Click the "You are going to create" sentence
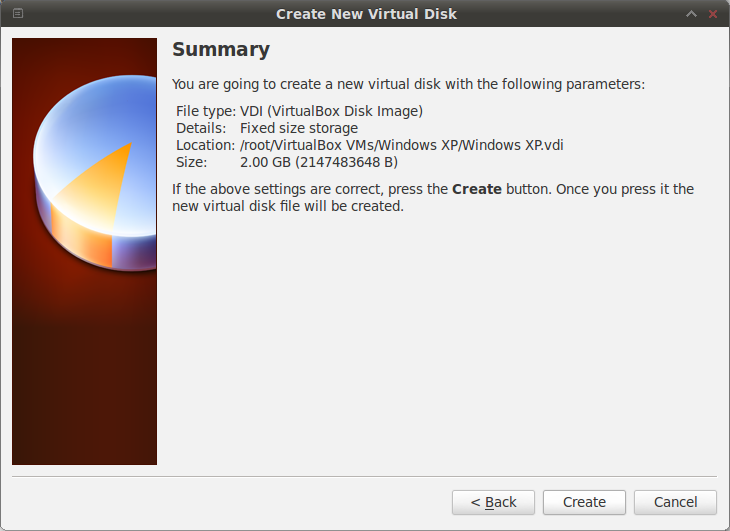Screen dimensions: 730x531 408,84
